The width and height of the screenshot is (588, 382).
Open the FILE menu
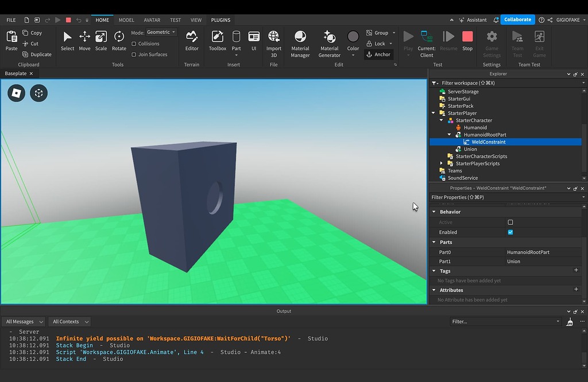point(11,20)
